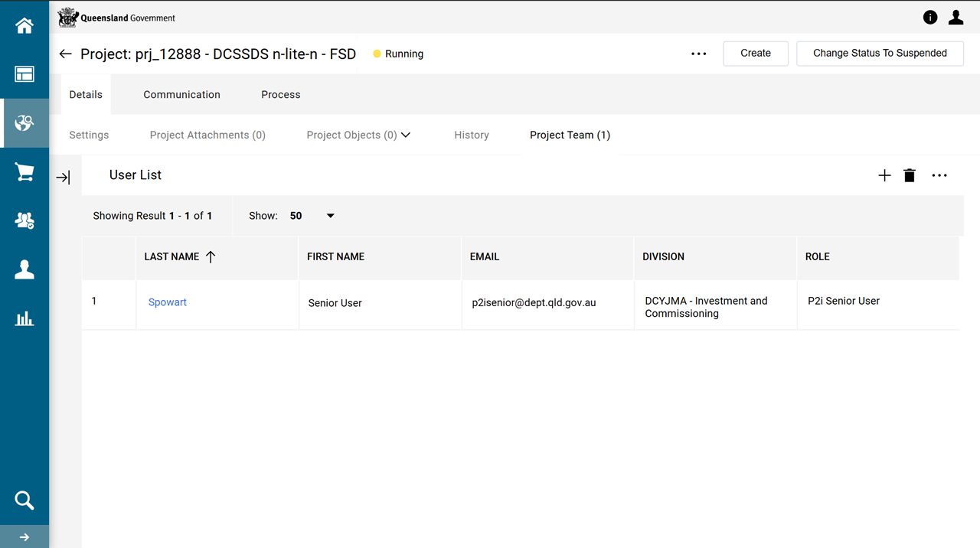Click the information icon in header
Image resolution: width=980 pixels, height=548 pixels.
pos(930,18)
